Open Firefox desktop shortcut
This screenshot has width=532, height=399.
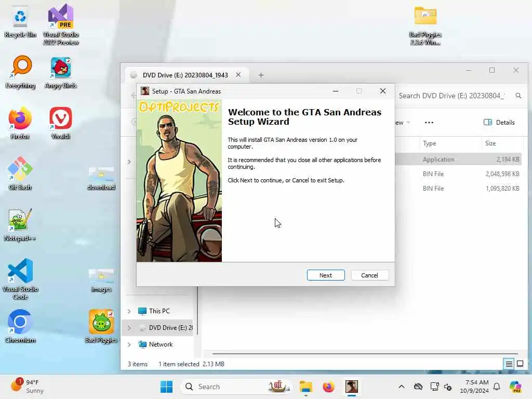tap(20, 123)
